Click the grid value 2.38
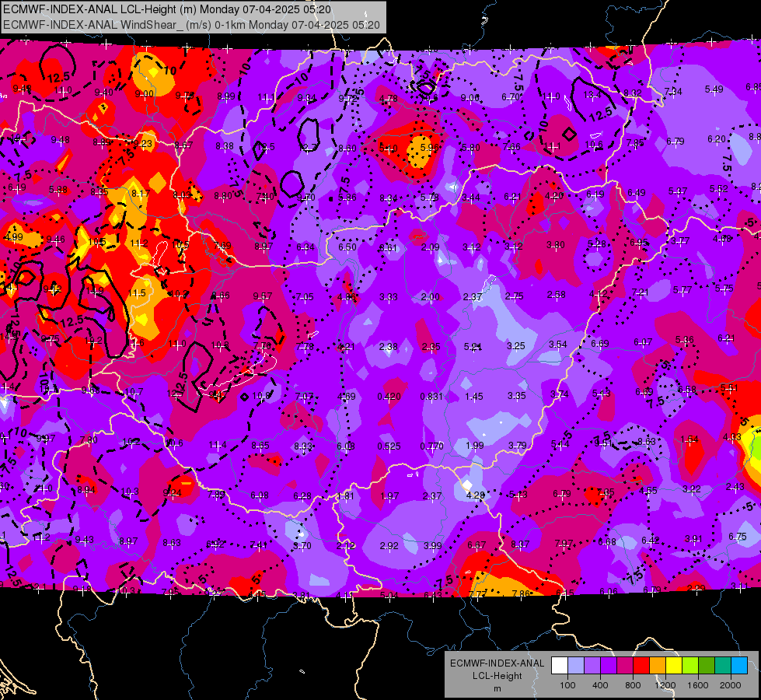Screen dimensions: 761x700 (x=388, y=346)
